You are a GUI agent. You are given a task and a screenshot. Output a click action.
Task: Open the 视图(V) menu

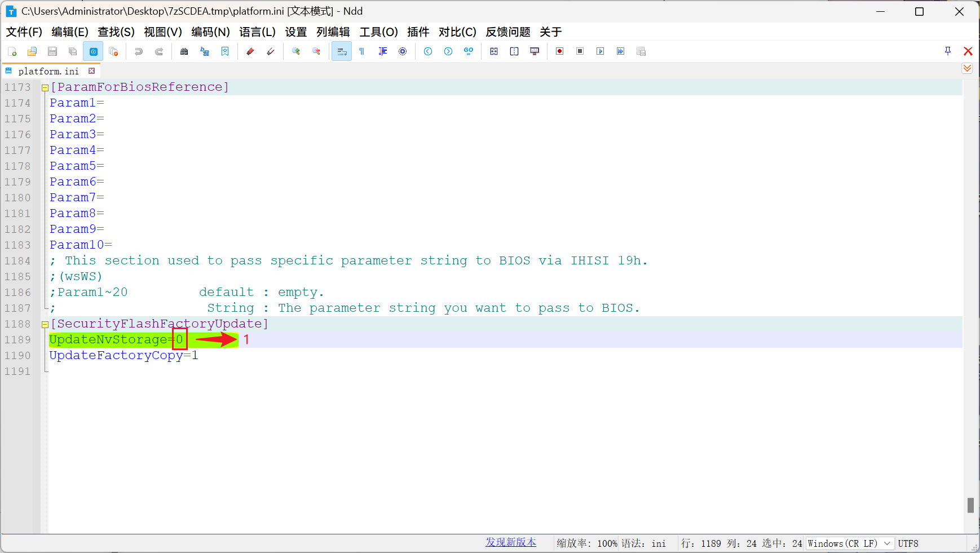click(x=163, y=32)
